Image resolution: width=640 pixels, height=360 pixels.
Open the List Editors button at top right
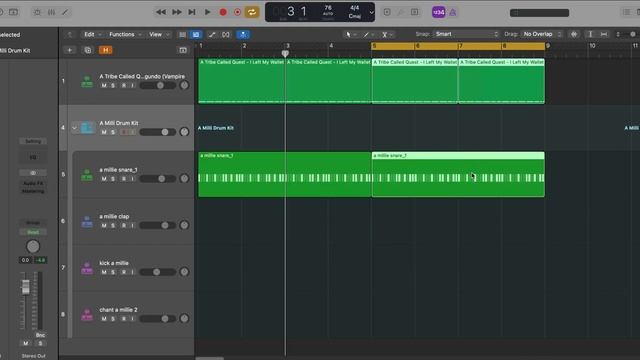(626, 12)
